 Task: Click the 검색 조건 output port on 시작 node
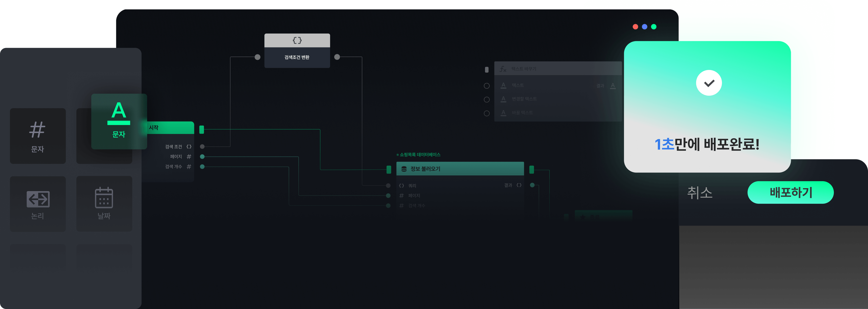(x=202, y=146)
